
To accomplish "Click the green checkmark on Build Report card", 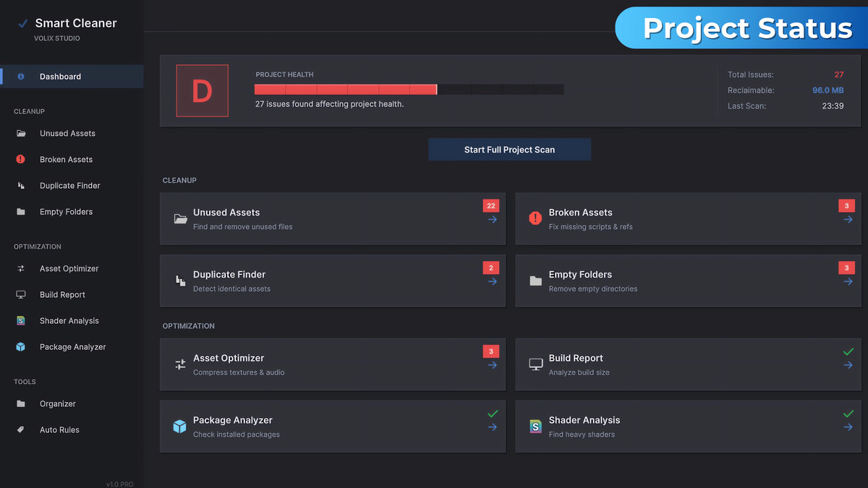I will [x=848, y=352].
